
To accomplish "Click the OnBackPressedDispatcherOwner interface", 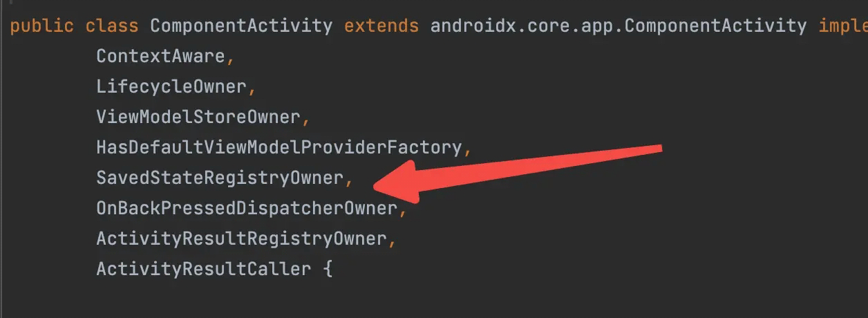I will [x=247, y=208].
